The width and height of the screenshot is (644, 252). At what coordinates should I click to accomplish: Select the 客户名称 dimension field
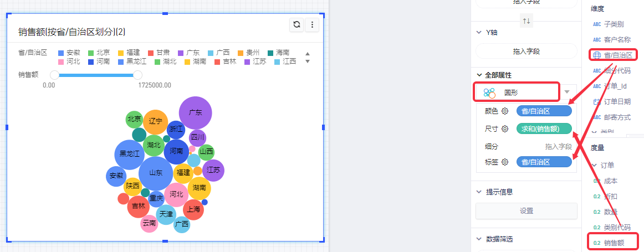pos(617,40)
